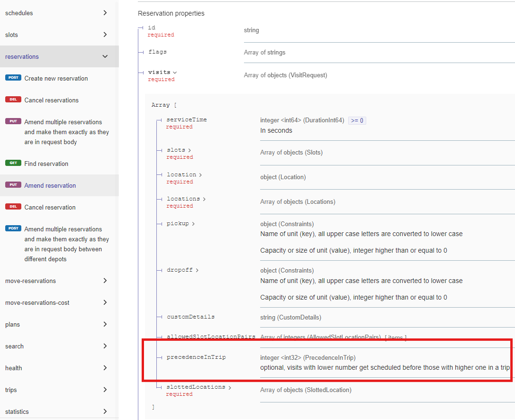Open Create new reservation endpoint
The width and height of the screenshot is (515, 420).
coord(56,78)
